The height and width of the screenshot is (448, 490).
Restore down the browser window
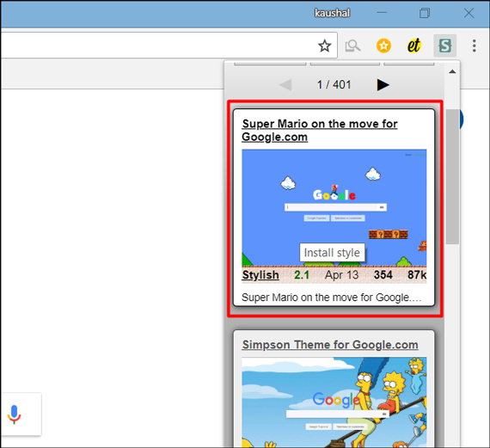coord(425,13)
